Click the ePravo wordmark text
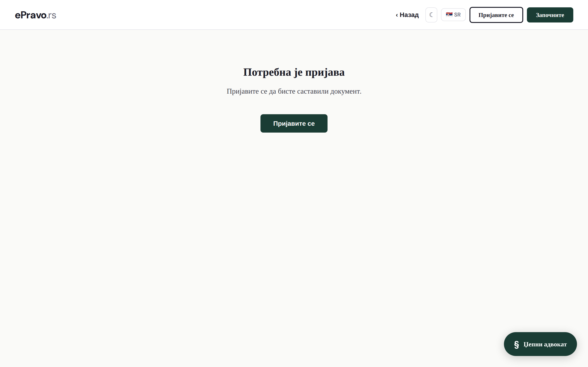Screen dimensions: 588x367 [31, 15]
